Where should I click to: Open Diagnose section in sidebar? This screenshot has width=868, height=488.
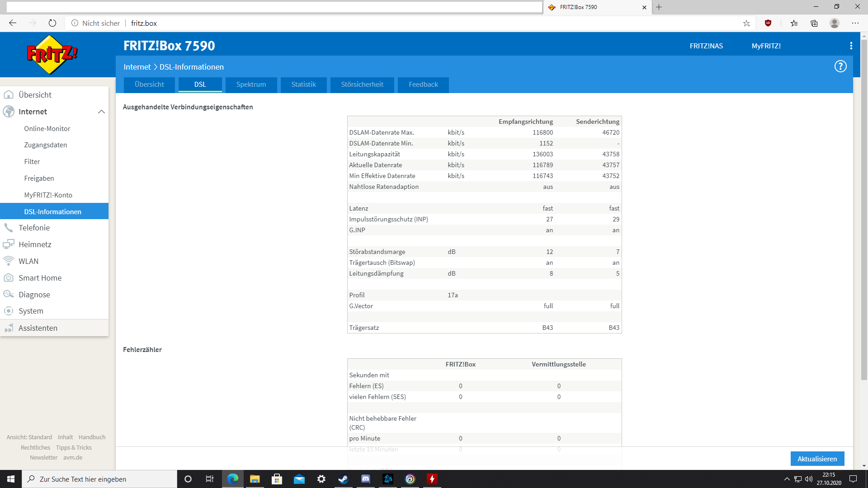(x=34, y=295)
